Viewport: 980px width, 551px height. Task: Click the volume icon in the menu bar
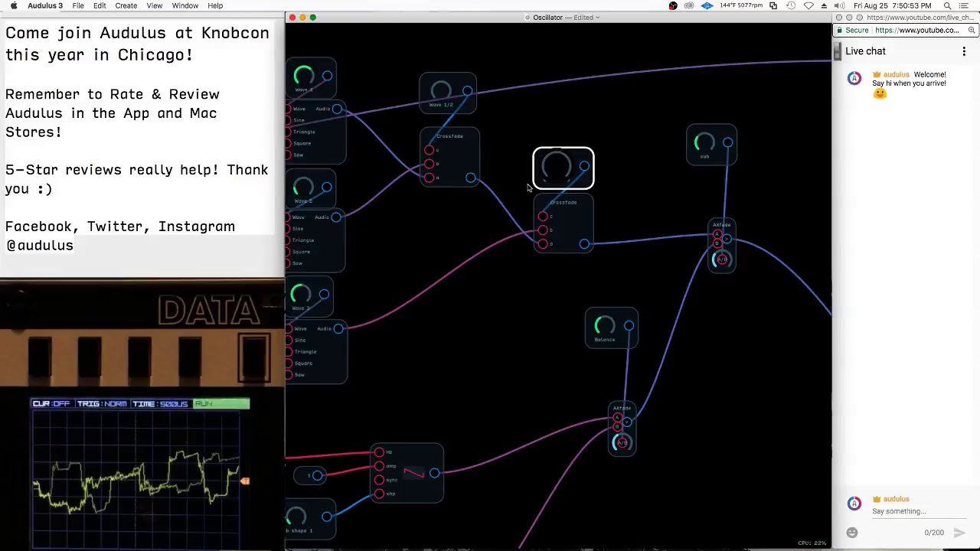839,5
